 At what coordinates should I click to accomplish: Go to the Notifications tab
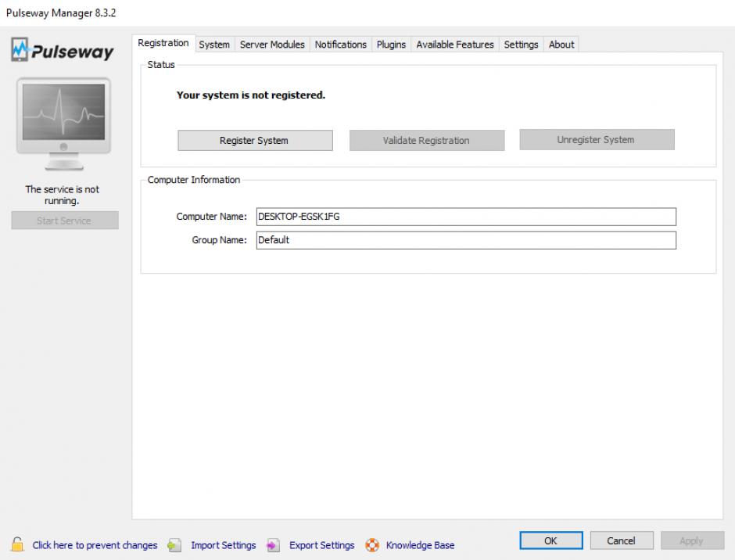coord(340,45)
